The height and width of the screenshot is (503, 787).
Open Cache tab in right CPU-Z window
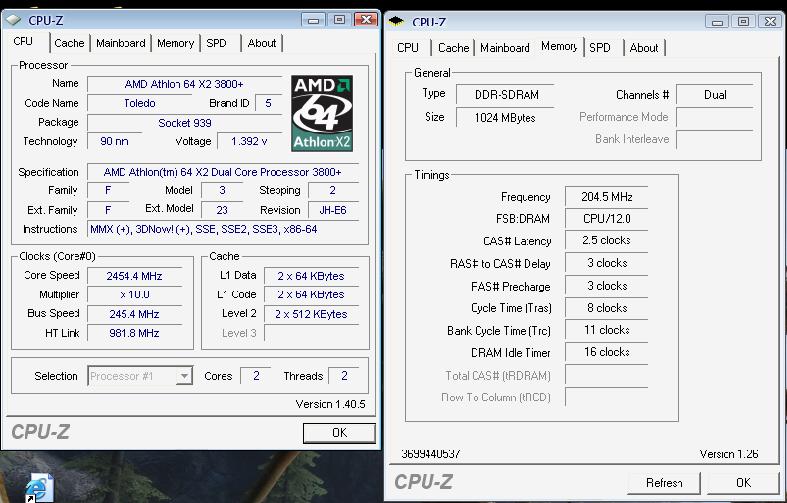(453, 48)
